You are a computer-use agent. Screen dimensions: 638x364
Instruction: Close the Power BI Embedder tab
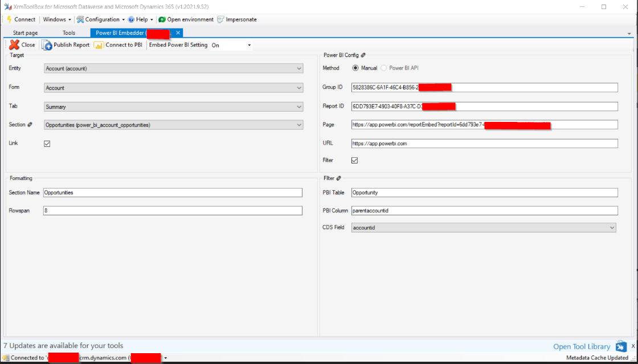178,32
